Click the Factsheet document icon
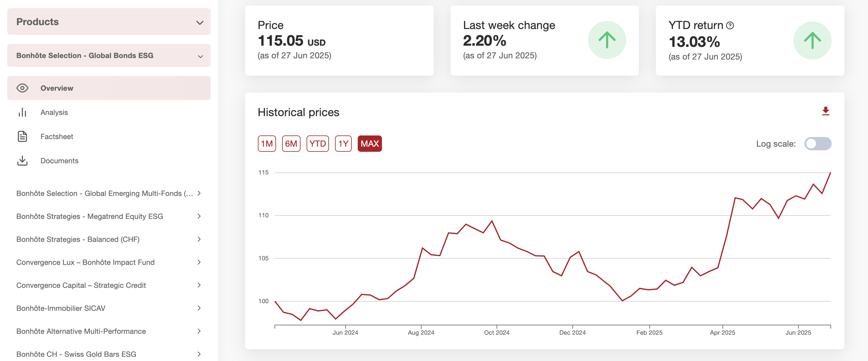The height and width of the screenshot is (361, 868). [x=22, y=136]
